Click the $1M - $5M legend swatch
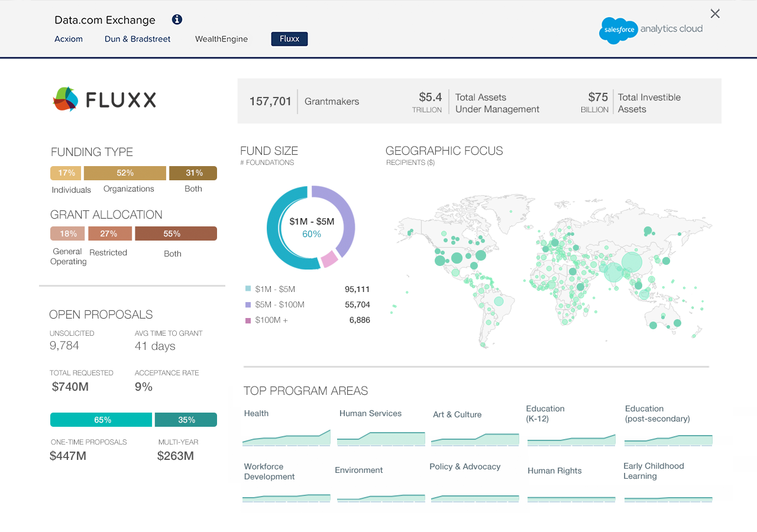Image resolution: width=757 pixels, height=532 pixels. click(248, 289)
